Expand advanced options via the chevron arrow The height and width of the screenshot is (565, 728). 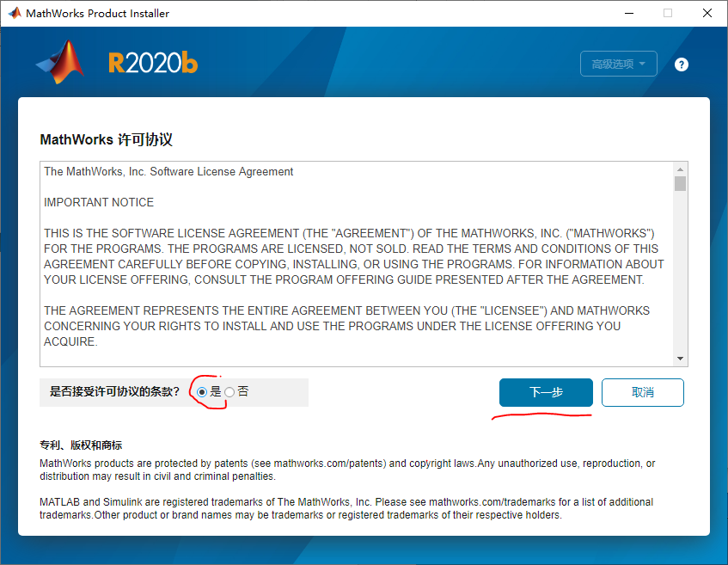(x=641, y=63)
